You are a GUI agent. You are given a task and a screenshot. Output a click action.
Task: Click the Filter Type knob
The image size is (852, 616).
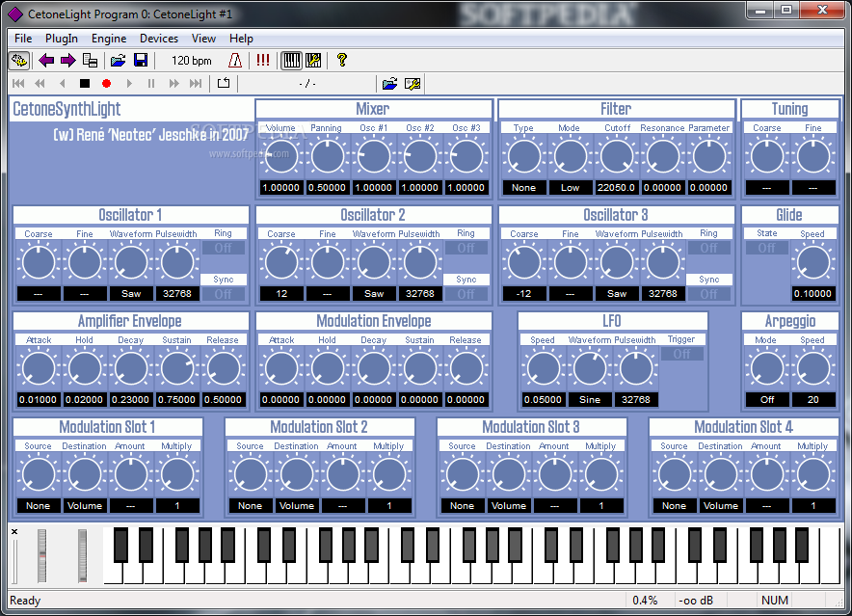pyautogui.click(x=523, y=156)
